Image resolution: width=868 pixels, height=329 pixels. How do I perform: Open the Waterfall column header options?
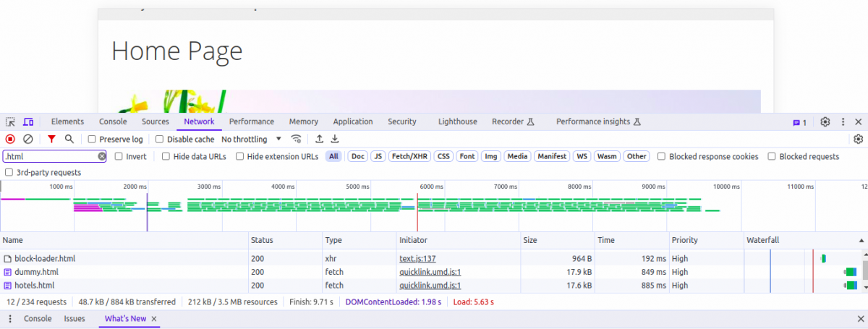click(806, 239)
